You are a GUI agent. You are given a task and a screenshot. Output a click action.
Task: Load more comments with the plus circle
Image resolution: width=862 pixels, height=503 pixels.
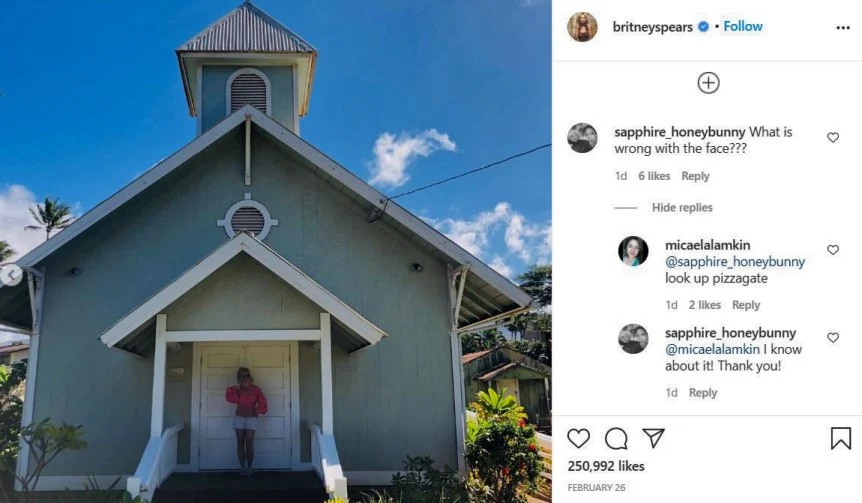pos(708,83)
